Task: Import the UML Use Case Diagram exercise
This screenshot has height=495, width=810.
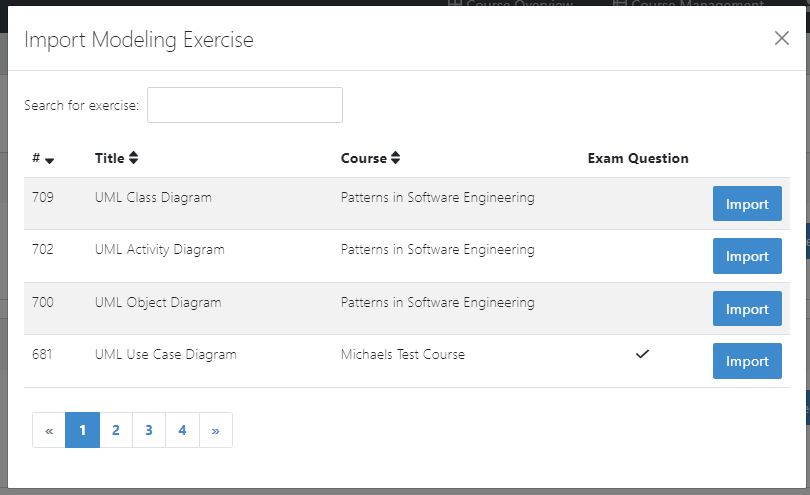Action: click(x=746, y=361)
